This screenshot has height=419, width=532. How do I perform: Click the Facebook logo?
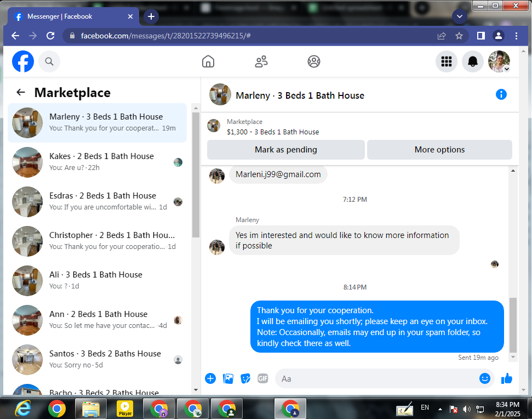tap(23, 61)
